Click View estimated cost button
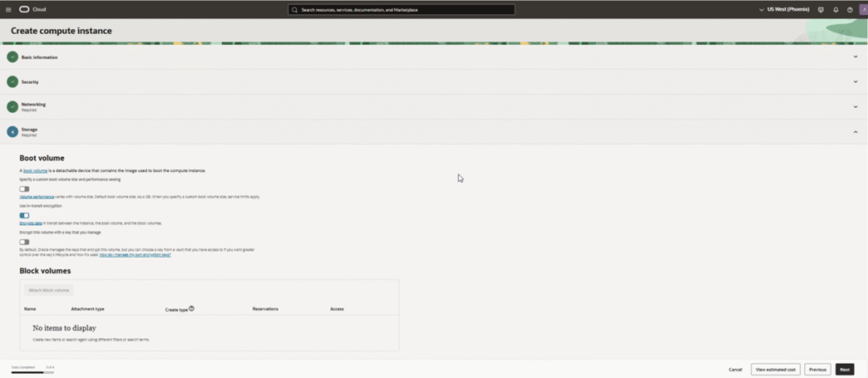 pos(775,370)
